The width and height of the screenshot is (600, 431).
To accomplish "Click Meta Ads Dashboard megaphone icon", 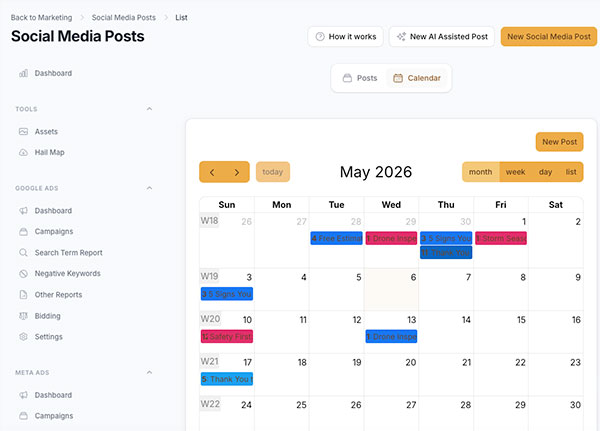I will 23,395.
